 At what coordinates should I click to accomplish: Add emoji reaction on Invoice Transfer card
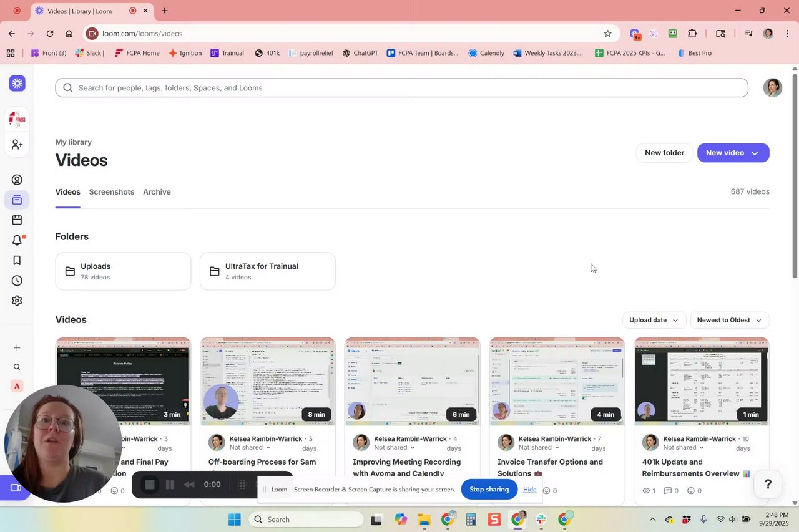(546, 491)
